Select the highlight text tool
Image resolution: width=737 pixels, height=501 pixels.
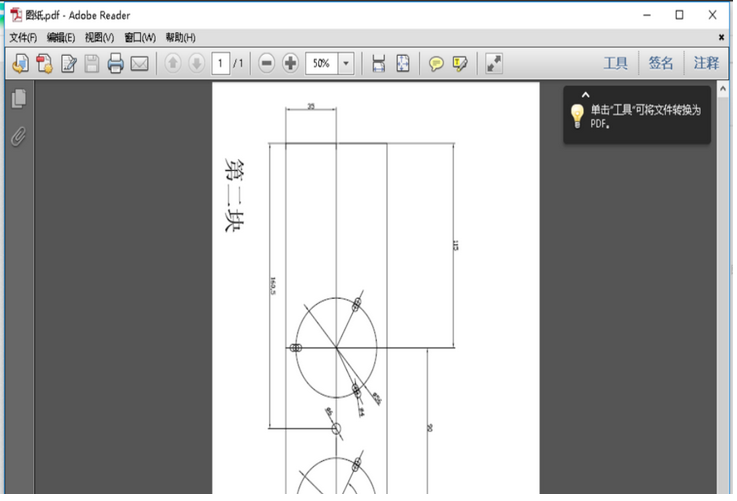pyautogui.click(x=460, y=64)
